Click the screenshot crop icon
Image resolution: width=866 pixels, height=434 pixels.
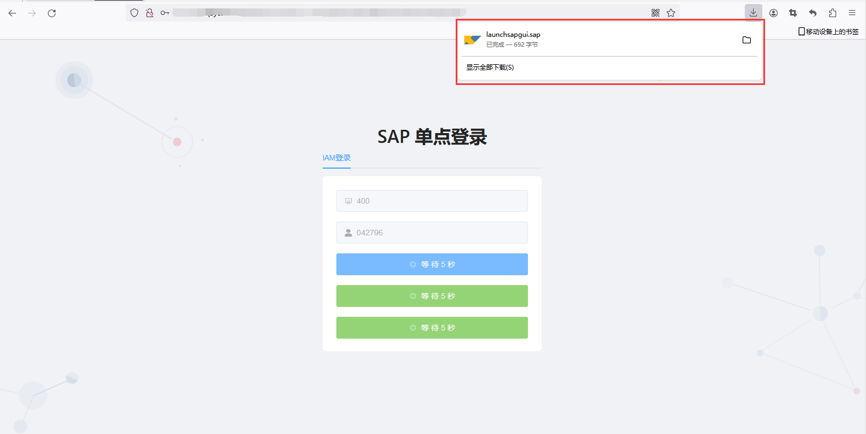(x=793, y=13)
